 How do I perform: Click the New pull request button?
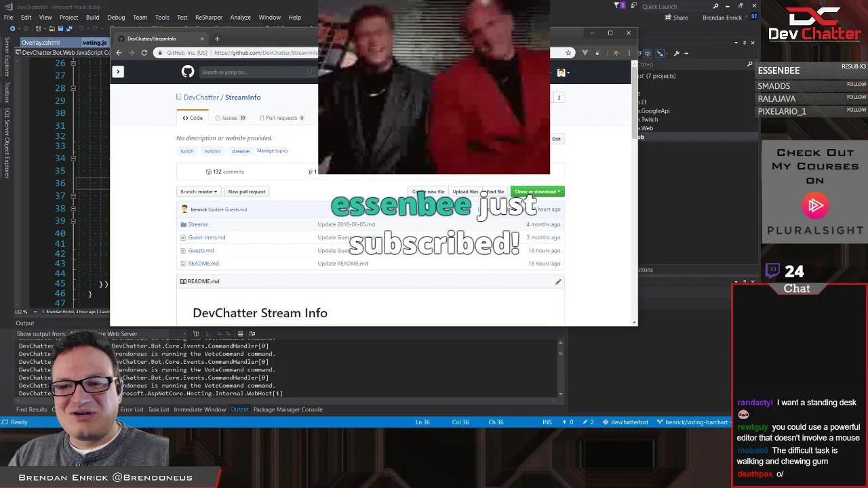pyautogui.click(x=246, y=192)
